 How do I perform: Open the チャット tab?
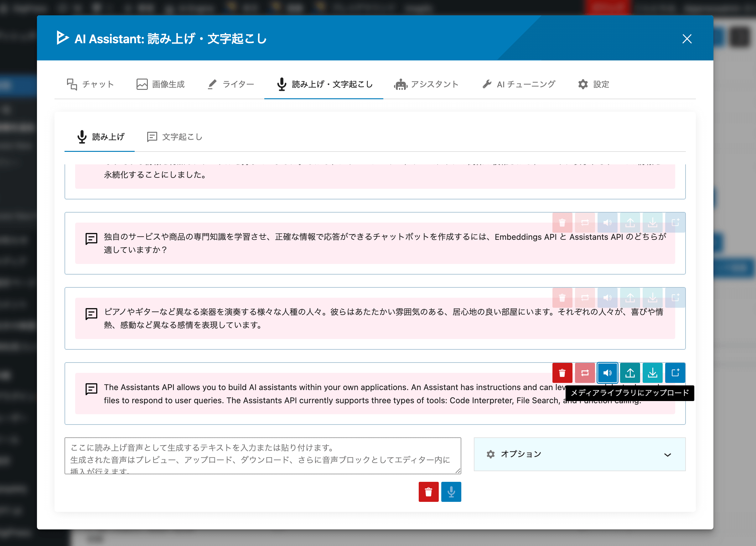90,84
